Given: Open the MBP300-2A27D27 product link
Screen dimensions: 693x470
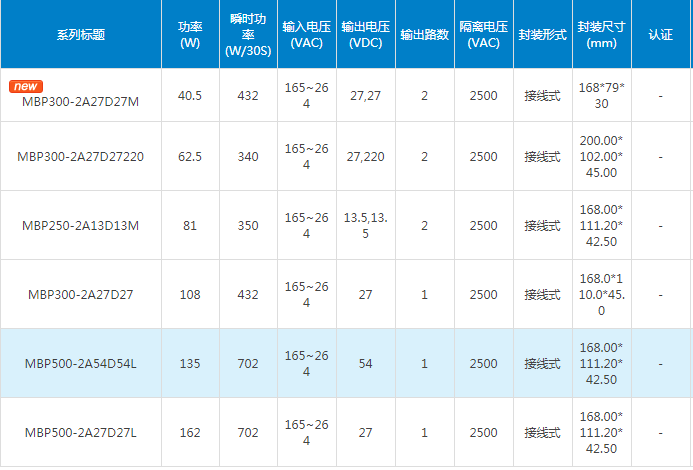Looking at the screenshot, I should tap(81, 295).
